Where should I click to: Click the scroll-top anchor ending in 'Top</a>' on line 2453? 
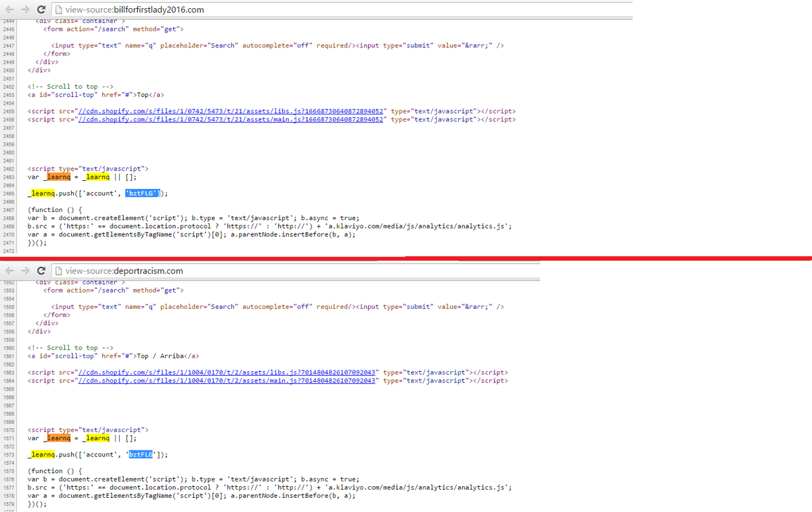tap(95, 95)
